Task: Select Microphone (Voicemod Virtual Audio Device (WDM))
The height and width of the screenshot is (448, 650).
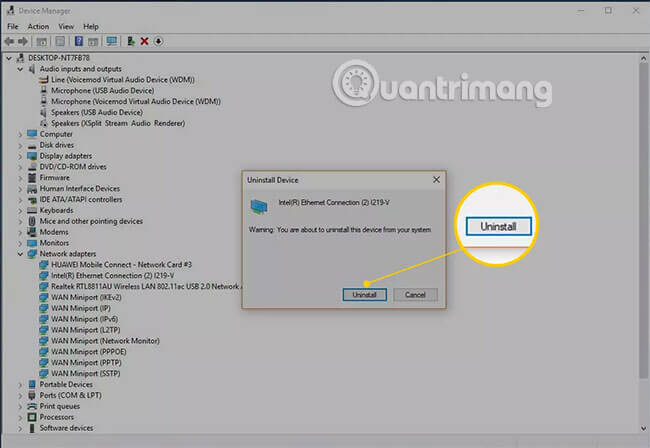Action: click(x=136, y=102)
